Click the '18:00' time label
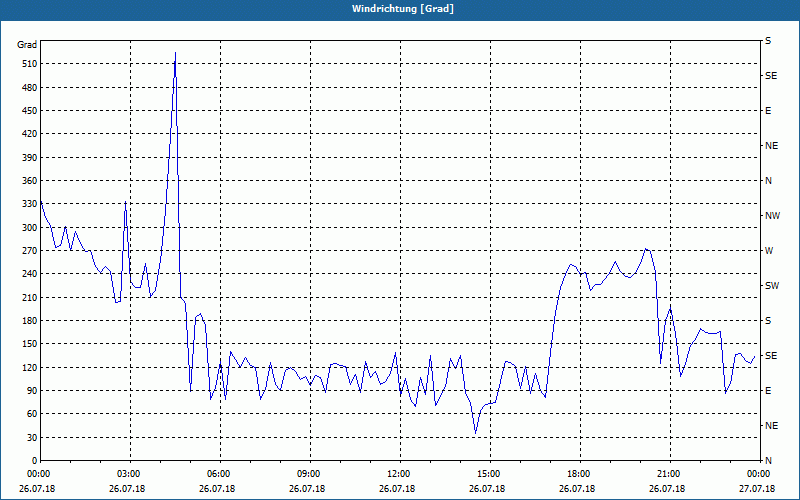Viewport: 800px width, 500px height. (579, 473)
